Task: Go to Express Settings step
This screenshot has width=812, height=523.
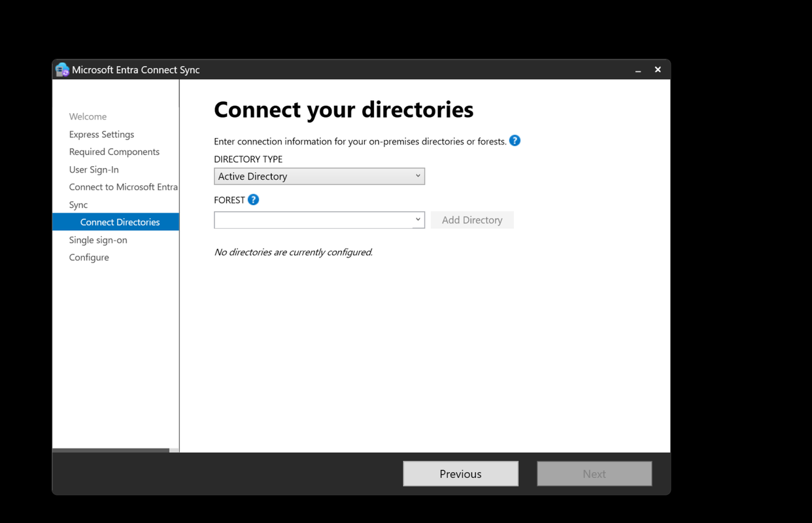Action: pyautogui.click(x=101, y=134)
